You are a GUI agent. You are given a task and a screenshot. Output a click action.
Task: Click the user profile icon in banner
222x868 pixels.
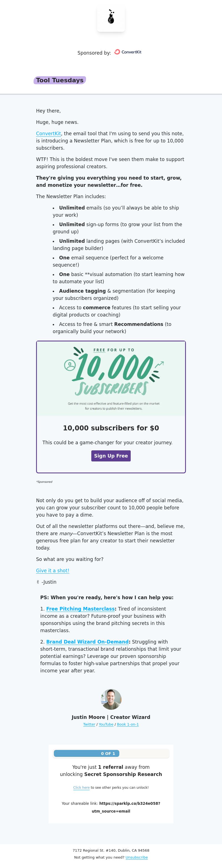tap(70, 365)
